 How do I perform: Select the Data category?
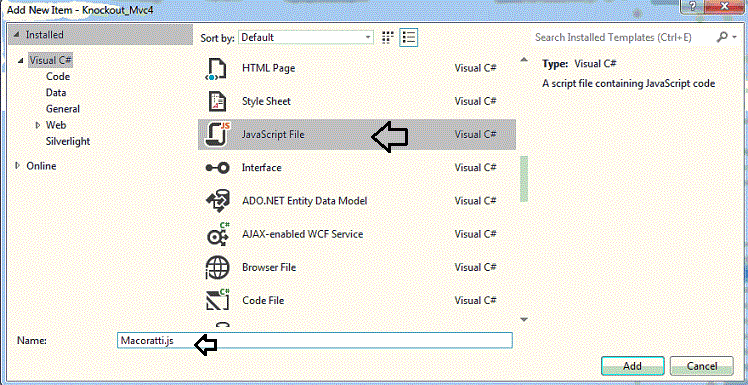(56, 93)
